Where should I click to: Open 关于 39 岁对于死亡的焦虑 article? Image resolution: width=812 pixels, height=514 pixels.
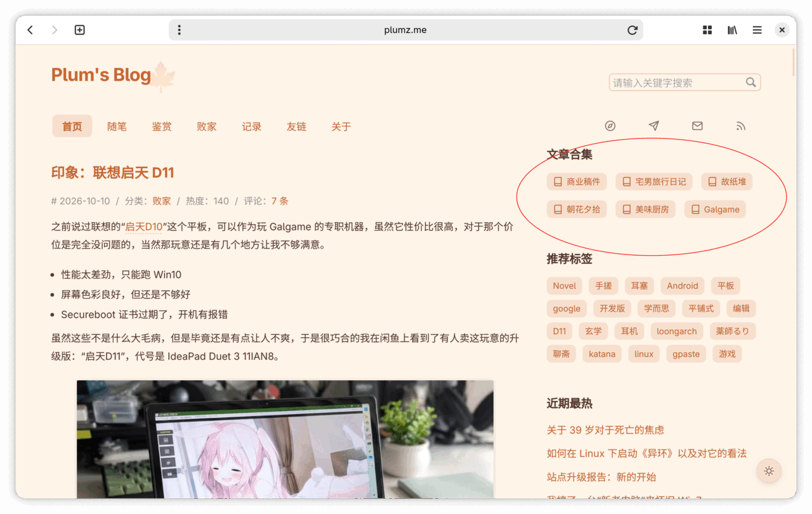[x=605, y=430]
